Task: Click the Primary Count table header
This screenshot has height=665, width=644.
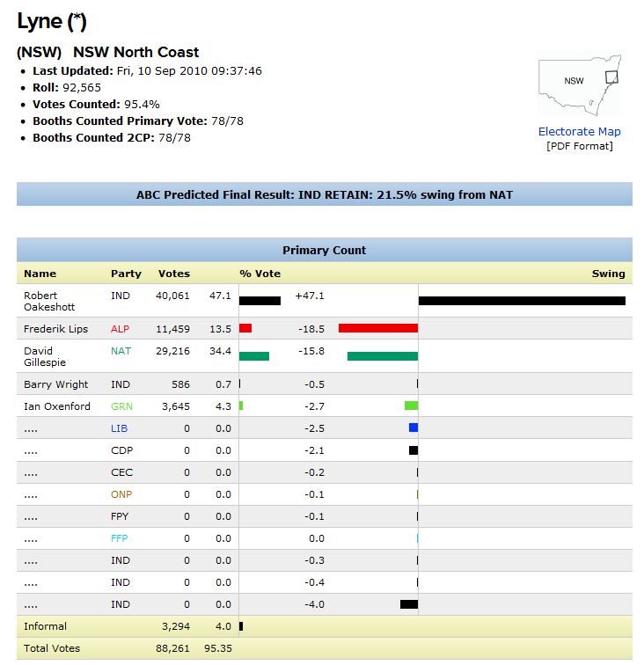Action: (x=324, y=250)
